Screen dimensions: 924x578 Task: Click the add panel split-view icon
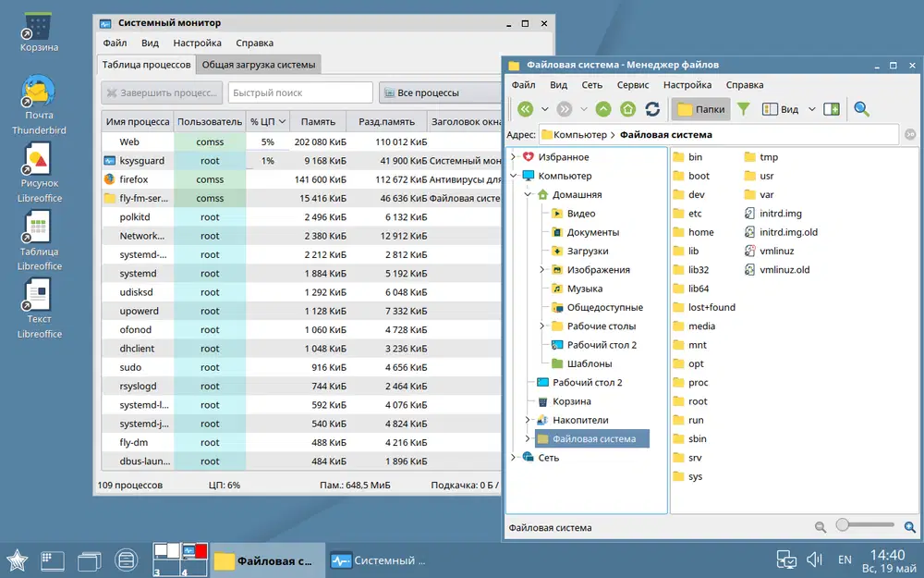pyautogui.click(x=832, y=109)
